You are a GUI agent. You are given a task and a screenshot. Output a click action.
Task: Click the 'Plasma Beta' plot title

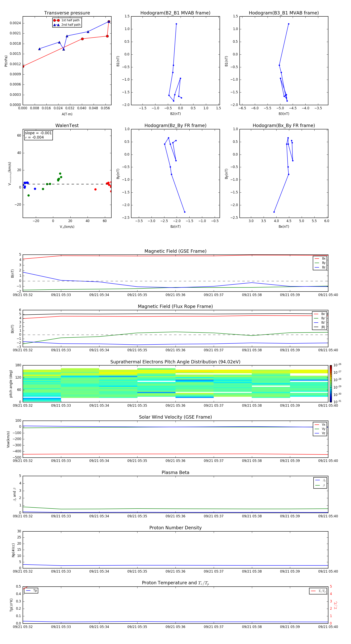click(x=175, y=473)
